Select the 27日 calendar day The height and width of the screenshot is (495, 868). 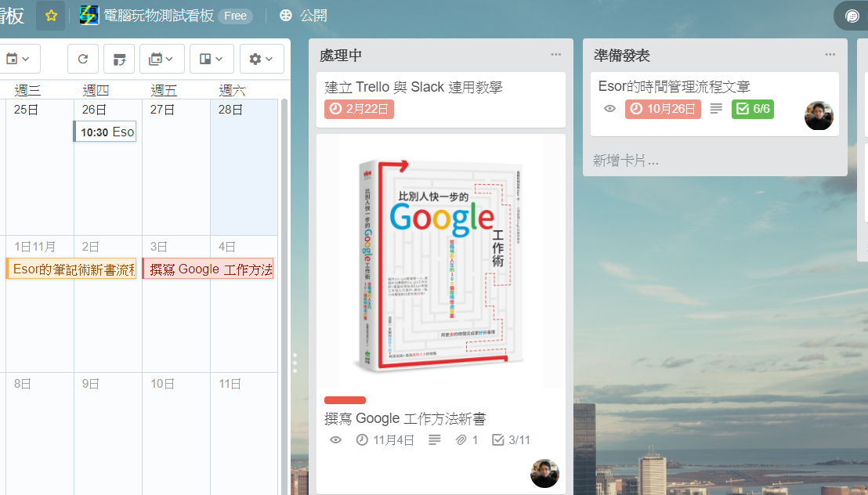coord(176,167)
